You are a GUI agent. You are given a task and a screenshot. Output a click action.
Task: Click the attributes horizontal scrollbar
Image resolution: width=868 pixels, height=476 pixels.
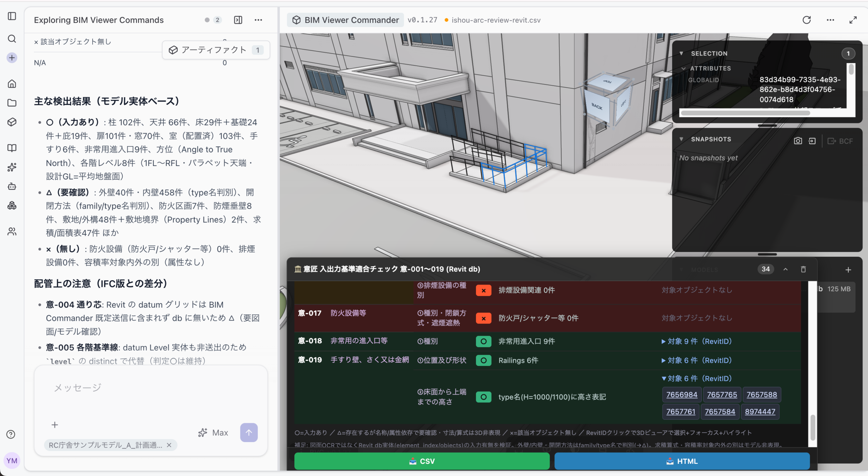click(x=745, y=113)
